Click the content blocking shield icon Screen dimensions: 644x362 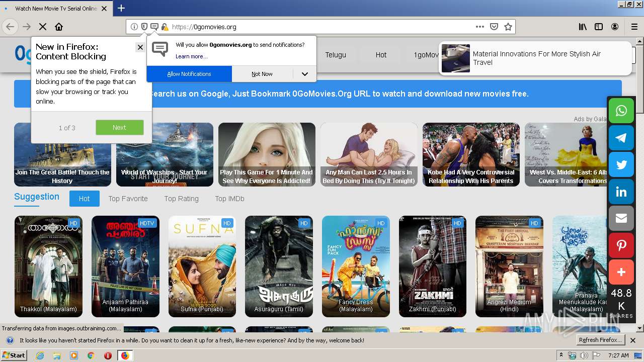(144, 27)
